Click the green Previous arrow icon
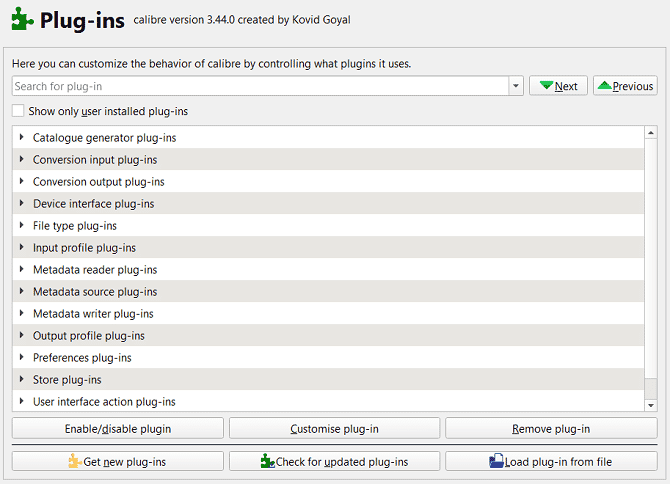 point(605,86)
